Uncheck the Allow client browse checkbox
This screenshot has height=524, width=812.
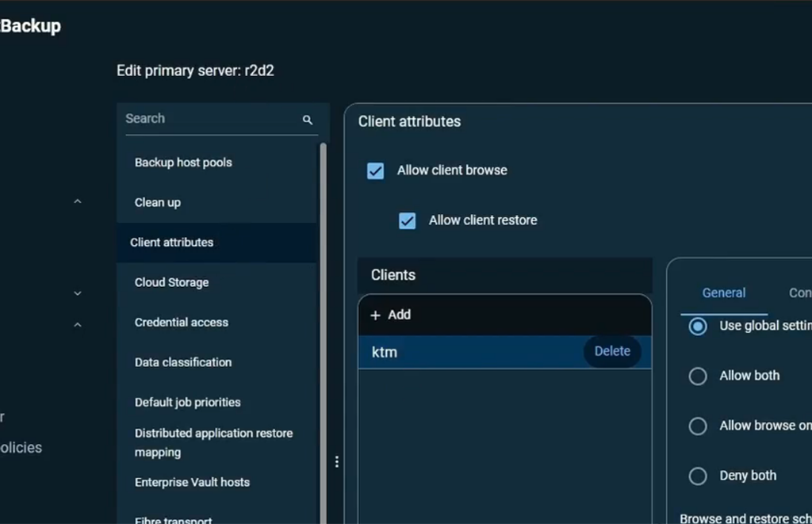(376, 170)
